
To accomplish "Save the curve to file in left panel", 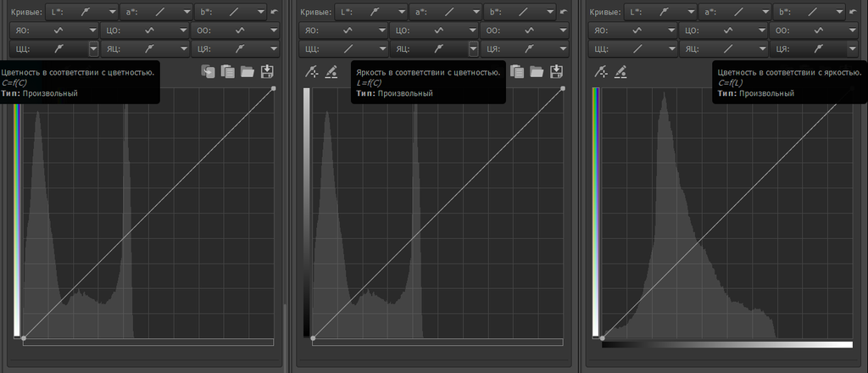I will (268, 72).
